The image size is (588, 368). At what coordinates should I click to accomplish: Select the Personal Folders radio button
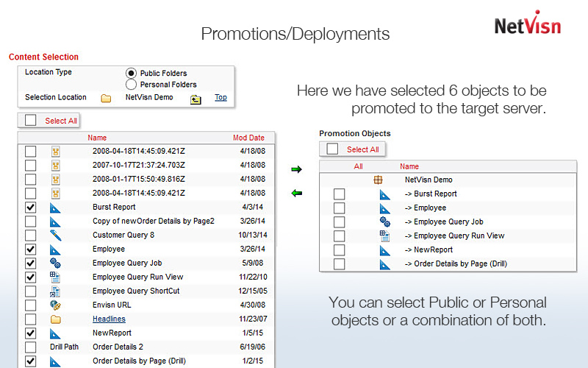(131, 85)
